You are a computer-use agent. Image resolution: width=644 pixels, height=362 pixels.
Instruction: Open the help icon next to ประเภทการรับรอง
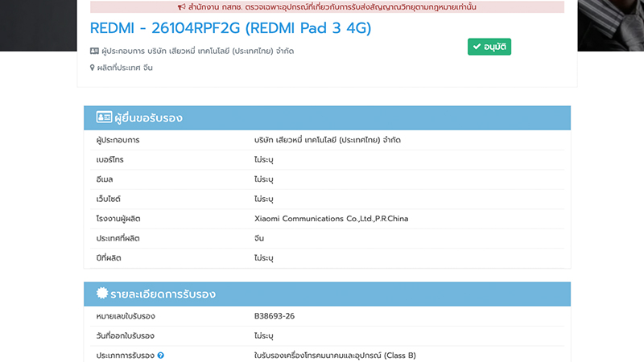coord(160,356)
